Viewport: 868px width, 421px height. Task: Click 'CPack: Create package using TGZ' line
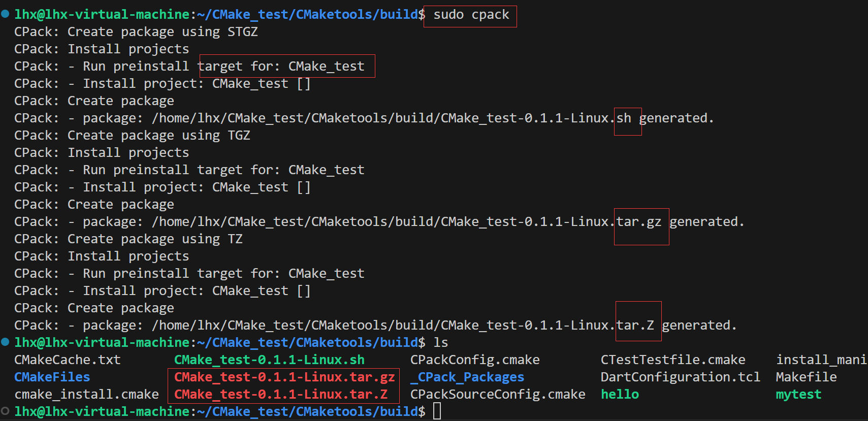point(132,136)
